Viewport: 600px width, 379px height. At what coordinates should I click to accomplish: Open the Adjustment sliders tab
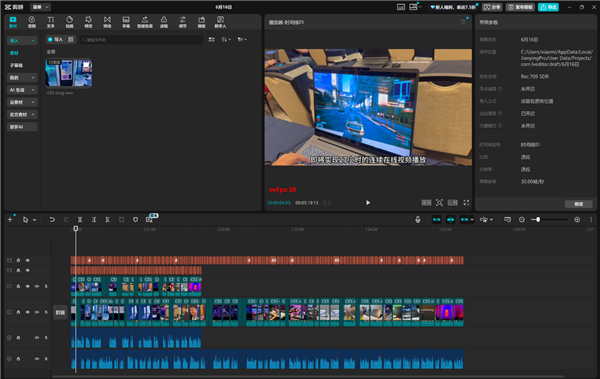tap(183, 22)
